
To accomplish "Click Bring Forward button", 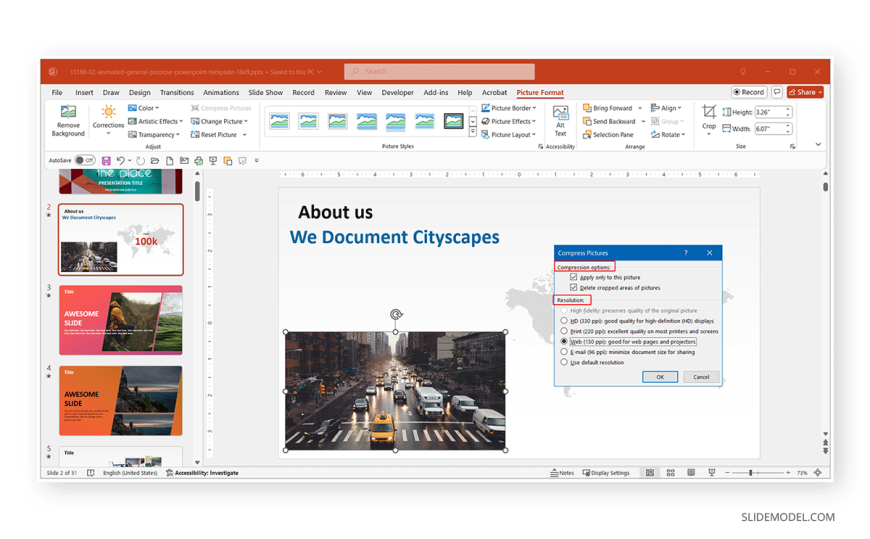I will (x=608, y=108).
